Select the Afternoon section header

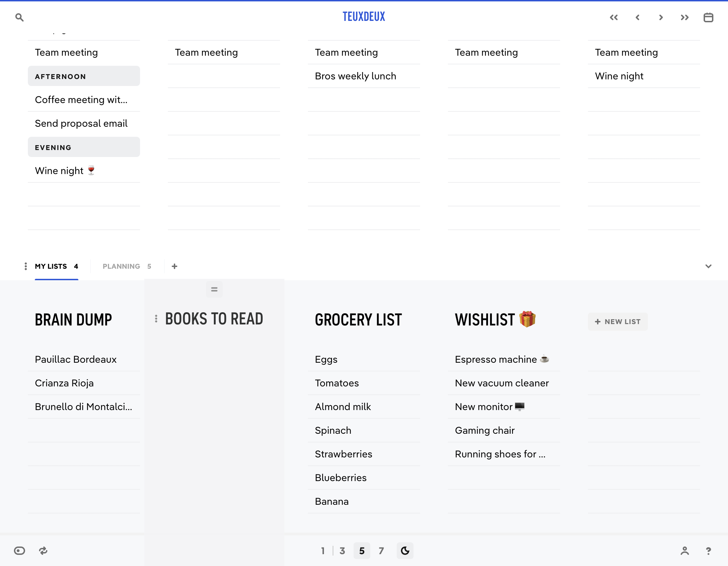84,76
